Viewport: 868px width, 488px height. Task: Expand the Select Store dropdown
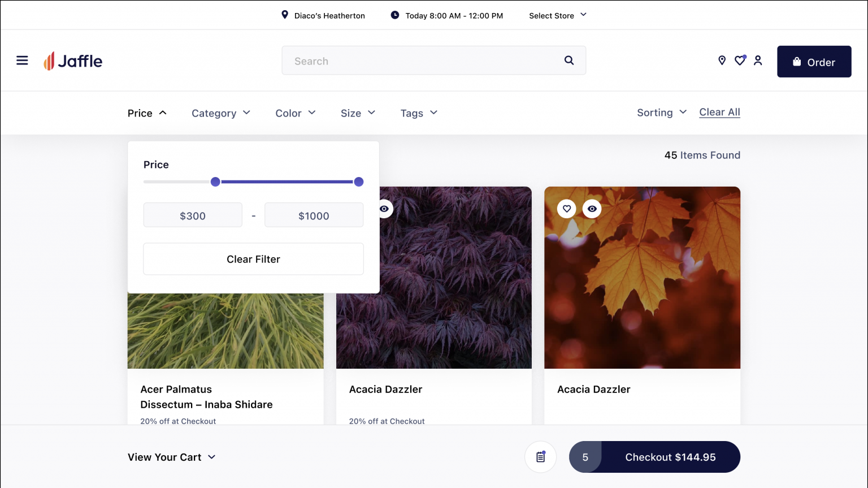click(x=557, y=15)
